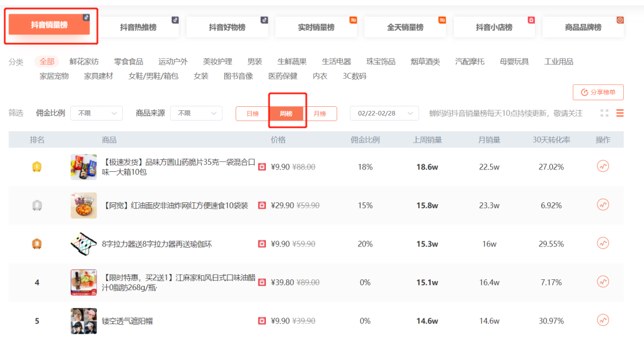Select category 烟草酒类
The width and height of the screenshot is (644, 339).
tap(425, 61)
